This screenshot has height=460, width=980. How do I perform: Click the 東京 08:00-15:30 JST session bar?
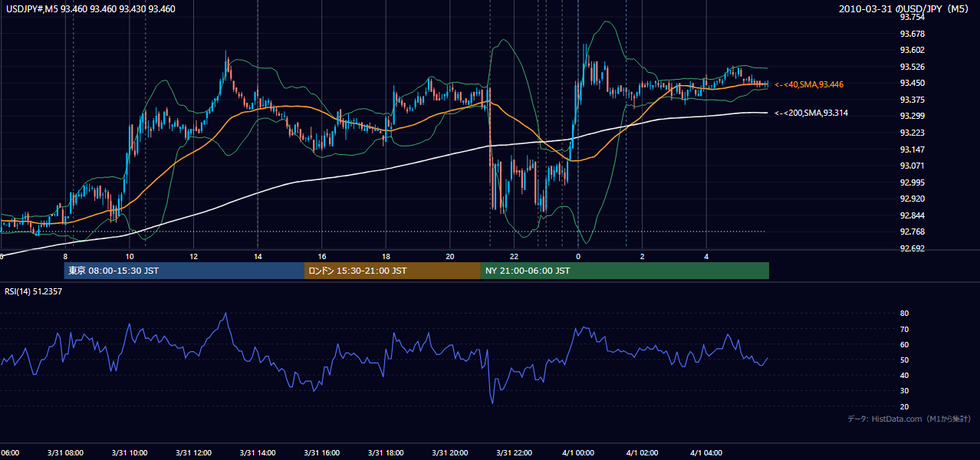point(184,271)
